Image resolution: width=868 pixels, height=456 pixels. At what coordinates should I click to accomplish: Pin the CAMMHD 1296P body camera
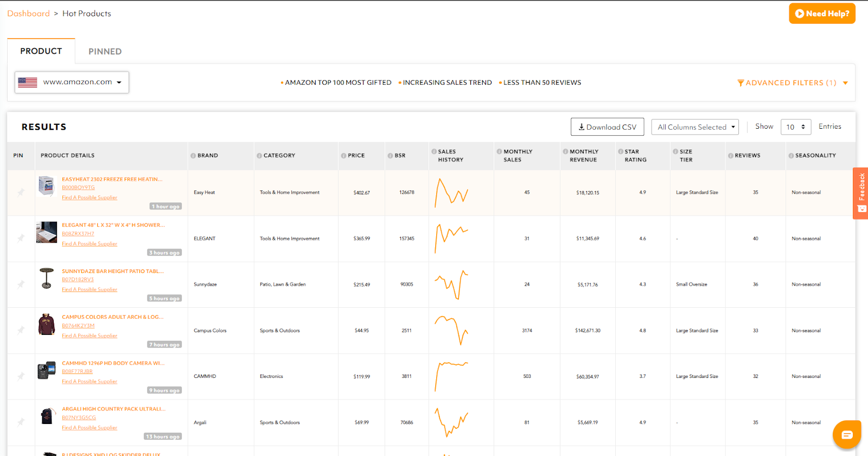click(x=21, y=376)
